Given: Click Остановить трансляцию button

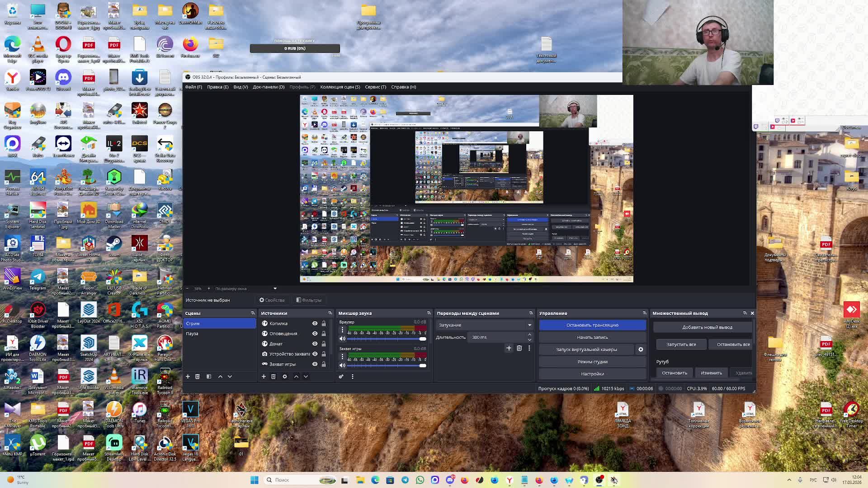Looking at the screenshot, I should click(x=592, y=325).
